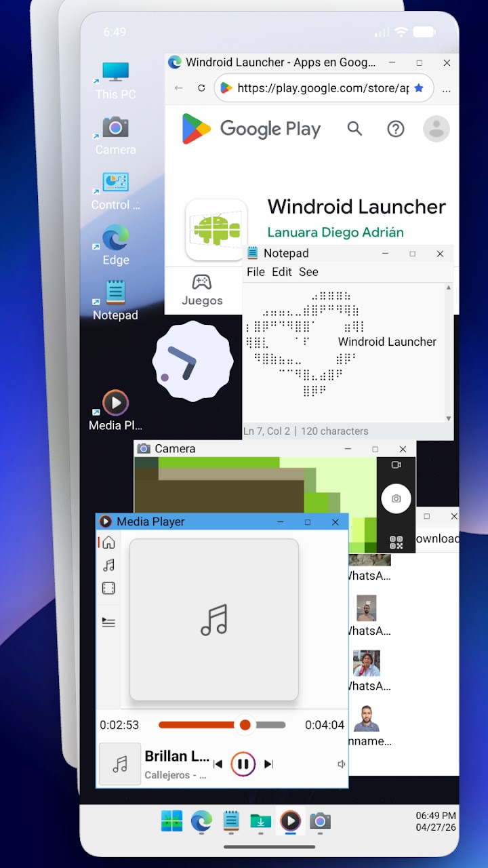
Task: Open Google Play account avatar
Action: pyautogui.click(x=436, y=129)
